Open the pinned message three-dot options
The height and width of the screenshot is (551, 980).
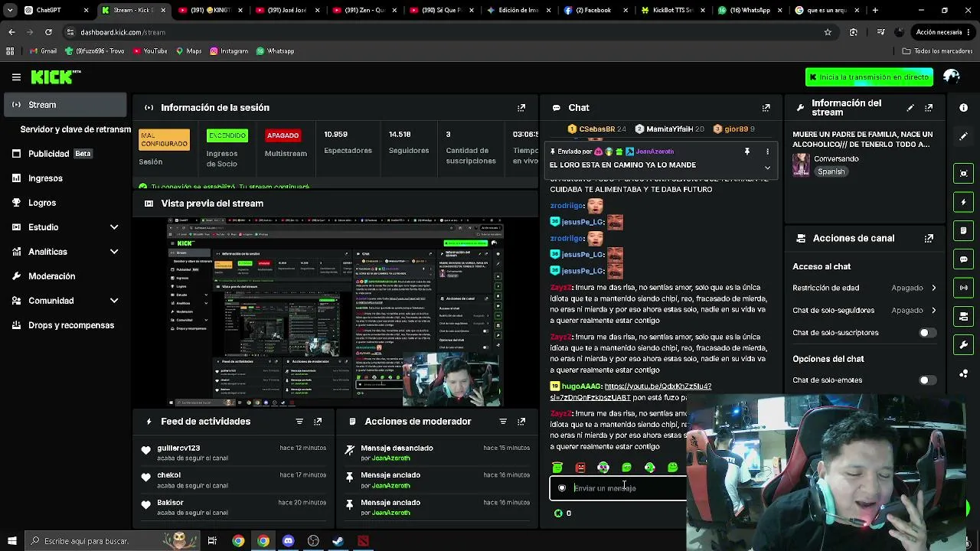(x=767, y=152)
